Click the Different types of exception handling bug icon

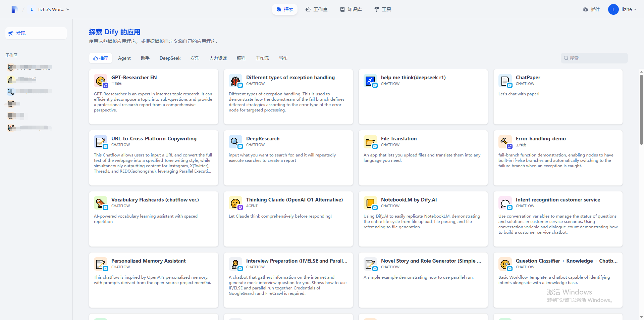coord(235,81)
